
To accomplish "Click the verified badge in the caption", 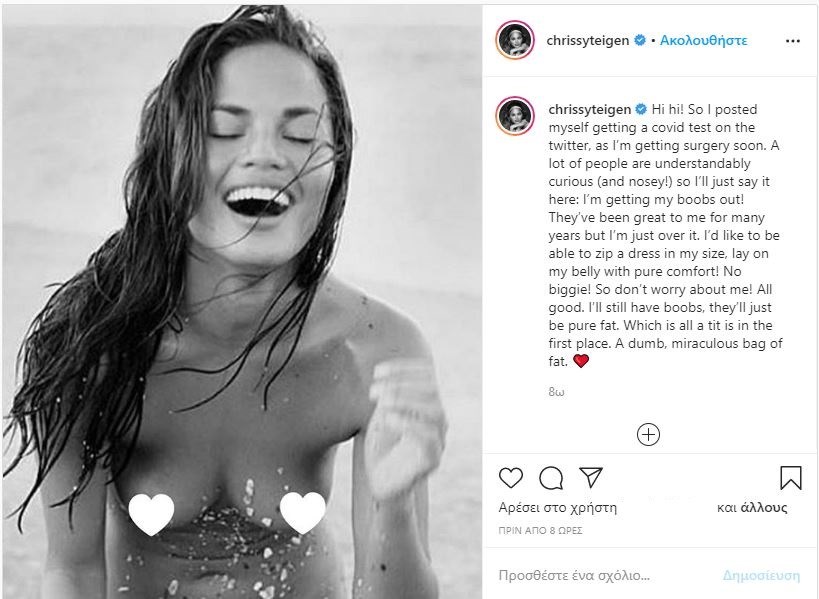I will point(639,108).
